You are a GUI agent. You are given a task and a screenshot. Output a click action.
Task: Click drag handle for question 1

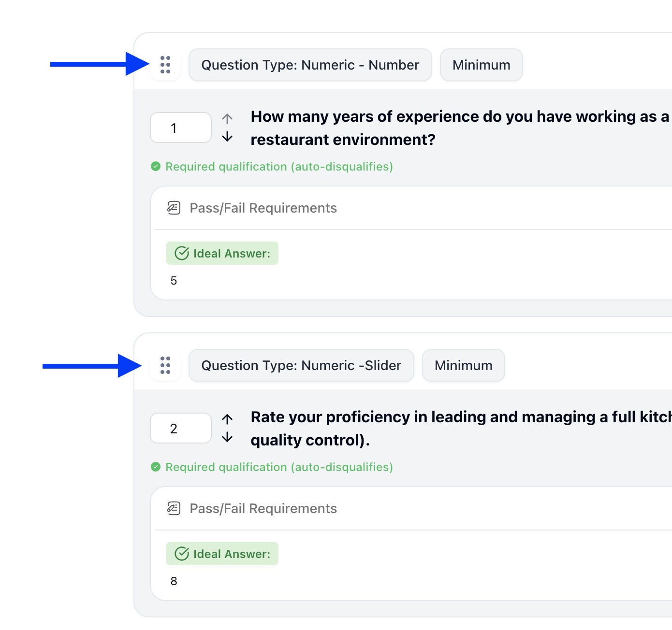165,65
